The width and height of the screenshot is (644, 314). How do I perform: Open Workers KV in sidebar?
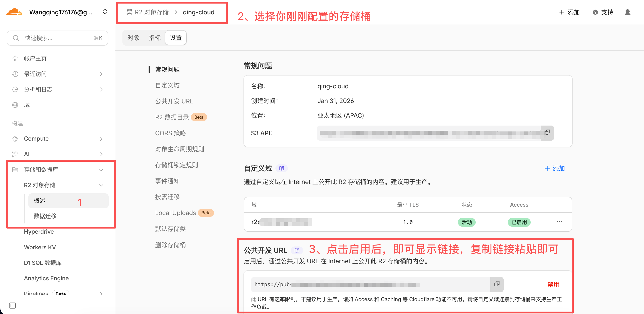tap(40, 247)
